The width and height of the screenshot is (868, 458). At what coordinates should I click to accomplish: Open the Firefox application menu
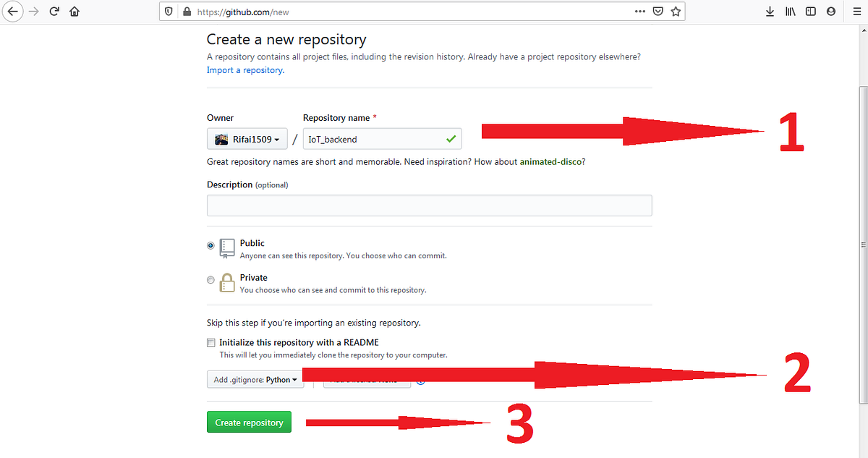856,11
